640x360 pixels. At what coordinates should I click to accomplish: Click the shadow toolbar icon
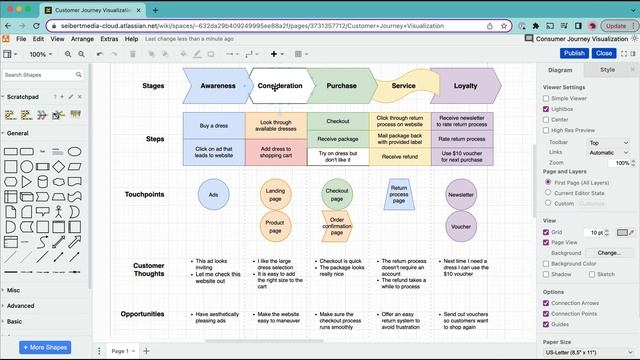point(211,54)
